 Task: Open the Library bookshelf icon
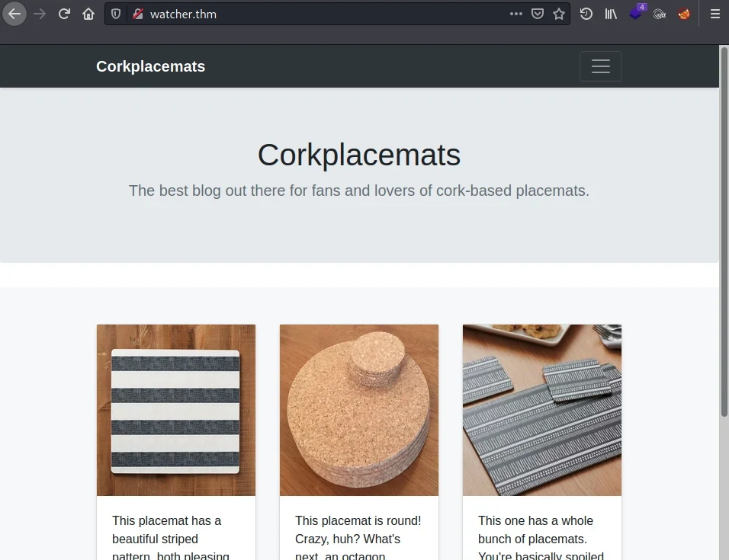611,14
